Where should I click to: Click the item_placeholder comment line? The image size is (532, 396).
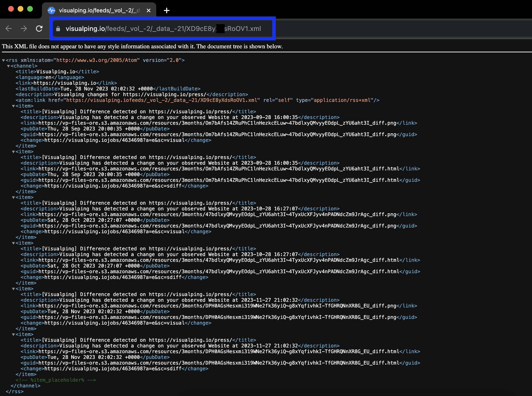[56, 380]
